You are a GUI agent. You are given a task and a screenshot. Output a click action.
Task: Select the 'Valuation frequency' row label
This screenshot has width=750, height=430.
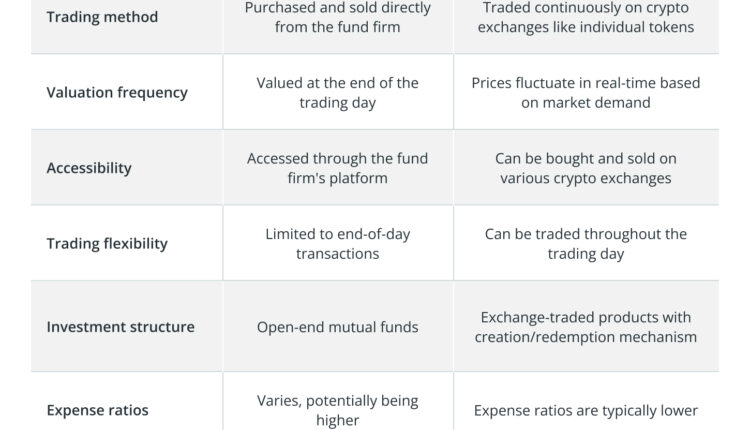coord(117,92)
